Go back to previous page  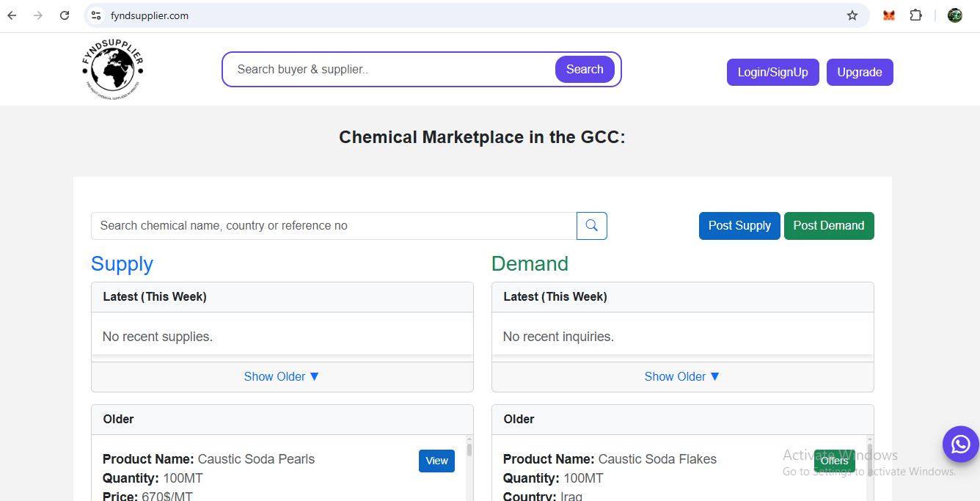[12, 15]
